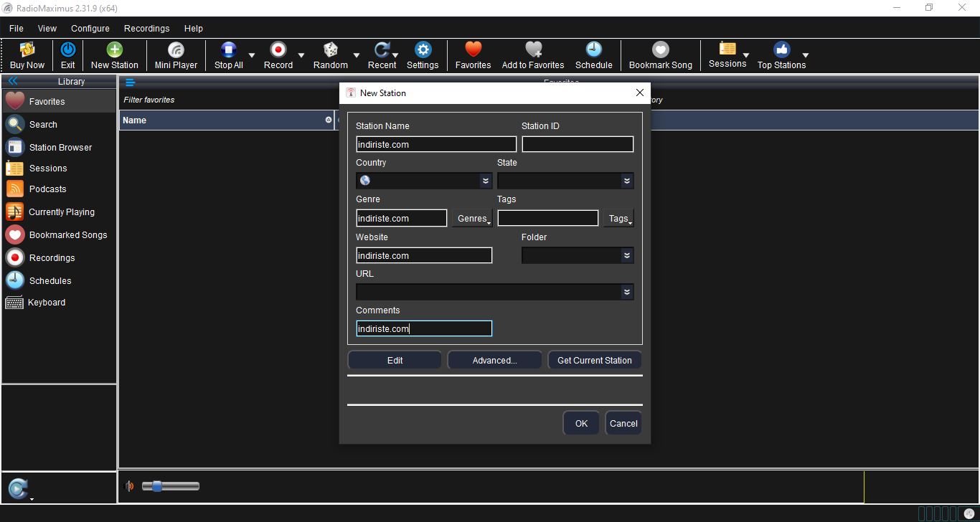This screenshot has height=522, width=980.
Task: Expand the Country dropdown
Action: click(486, 181)
